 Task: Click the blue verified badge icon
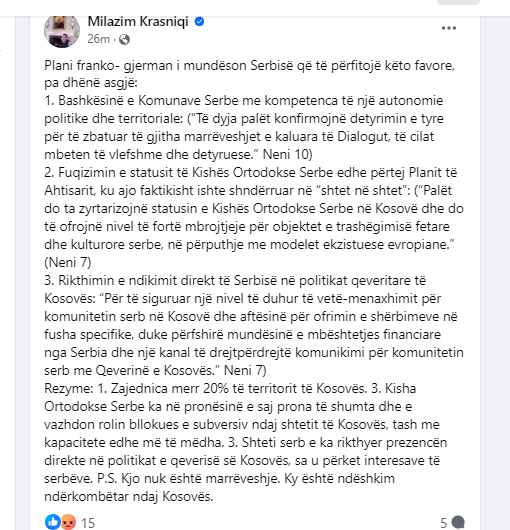click(x=199, y=22)
